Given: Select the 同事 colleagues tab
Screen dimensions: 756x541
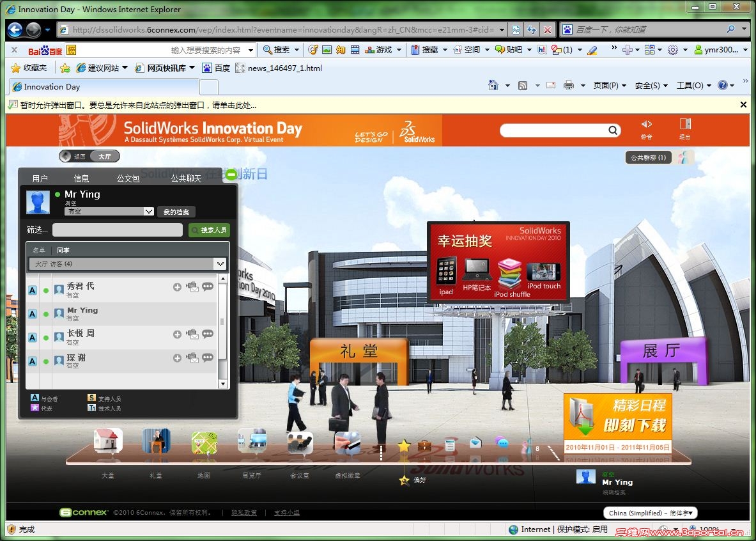Looking at the screenshot, I should coord(63,250).
